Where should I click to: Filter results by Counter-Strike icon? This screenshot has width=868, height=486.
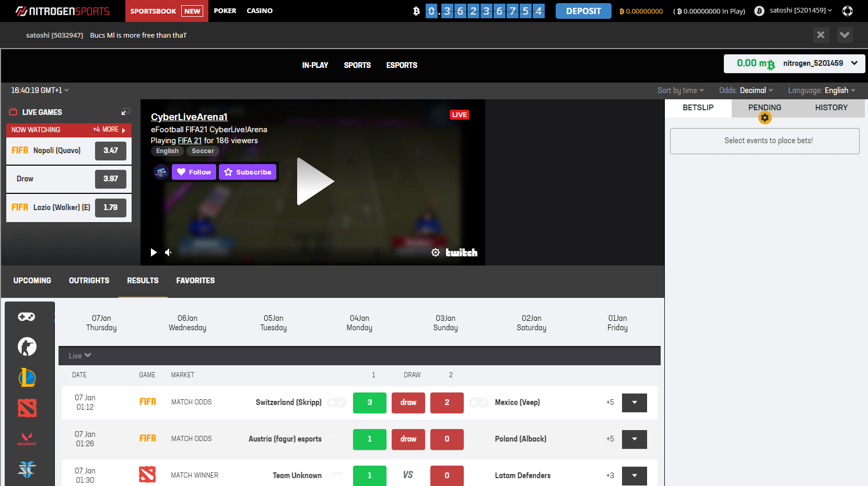click(27, 346)
